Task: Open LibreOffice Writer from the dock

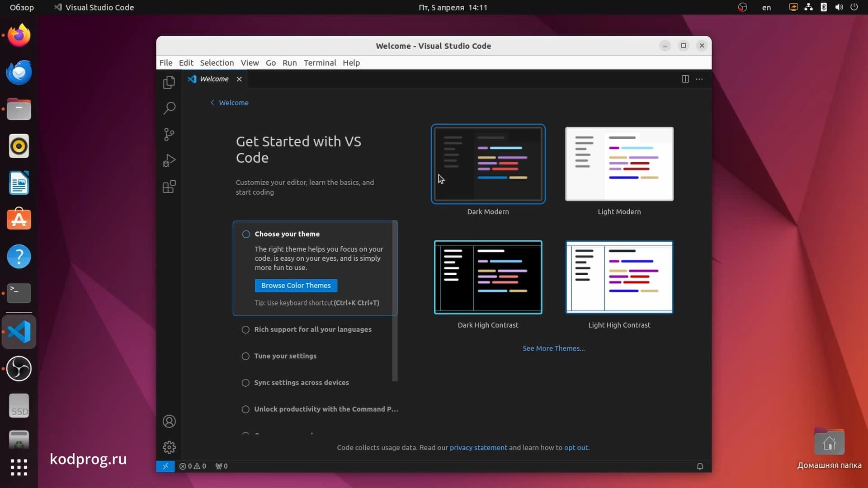Action: [x=19, y=183]
